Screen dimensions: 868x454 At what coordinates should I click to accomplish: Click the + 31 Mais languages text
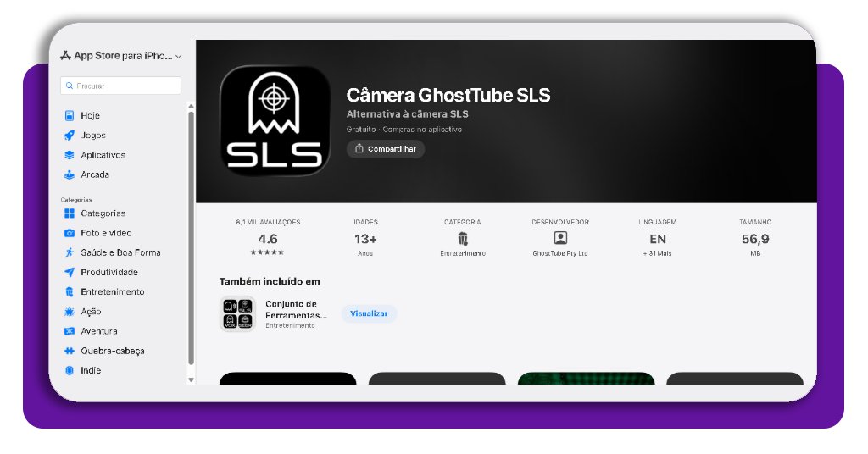[657, 253]
